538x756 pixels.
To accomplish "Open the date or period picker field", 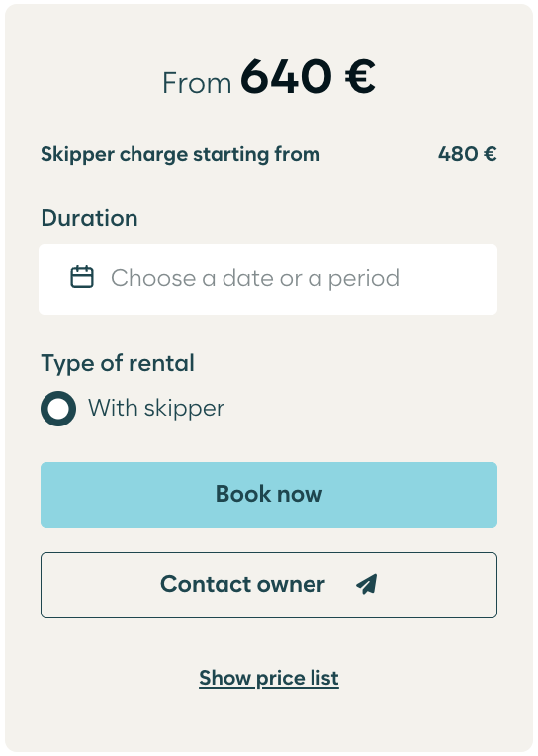I will [x=268, y=279].
